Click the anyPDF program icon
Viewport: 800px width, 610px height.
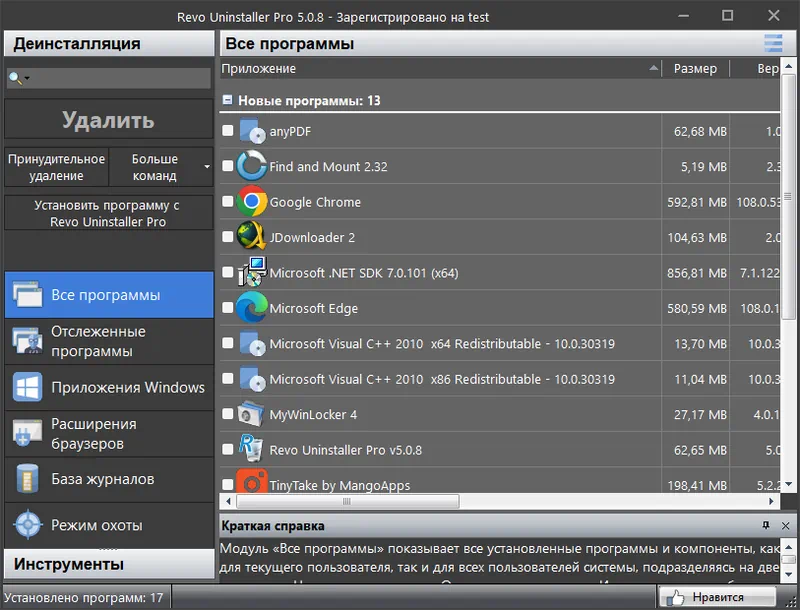252,131
